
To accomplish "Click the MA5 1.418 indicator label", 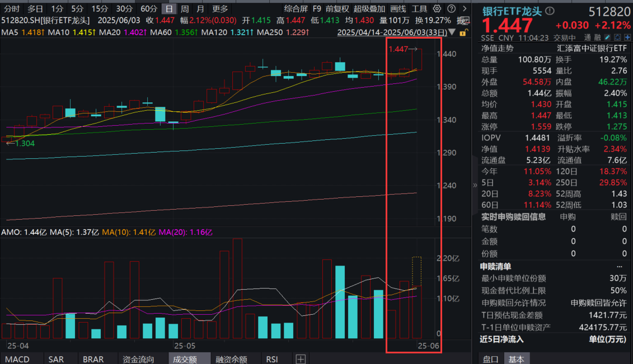I will click(x=22, y=32).
